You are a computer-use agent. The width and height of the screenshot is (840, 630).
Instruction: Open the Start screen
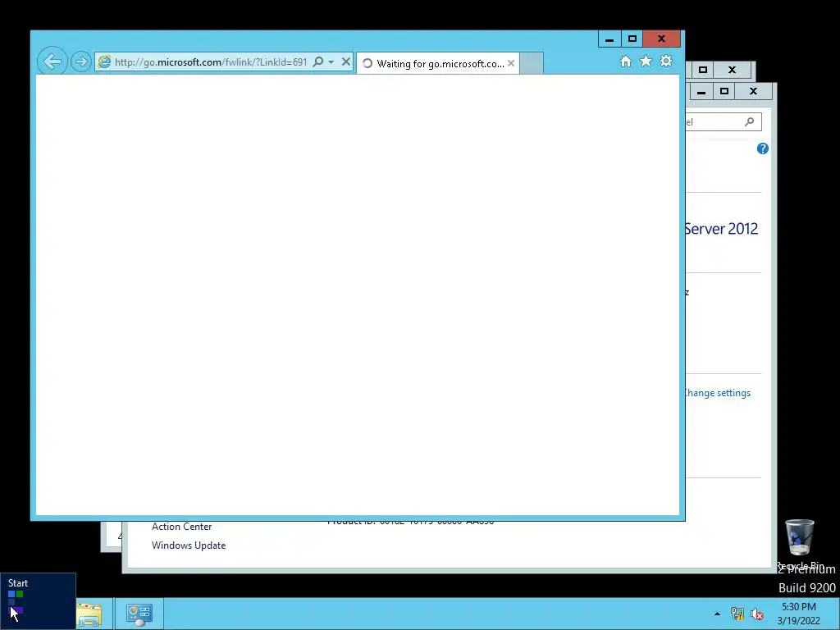38,601
